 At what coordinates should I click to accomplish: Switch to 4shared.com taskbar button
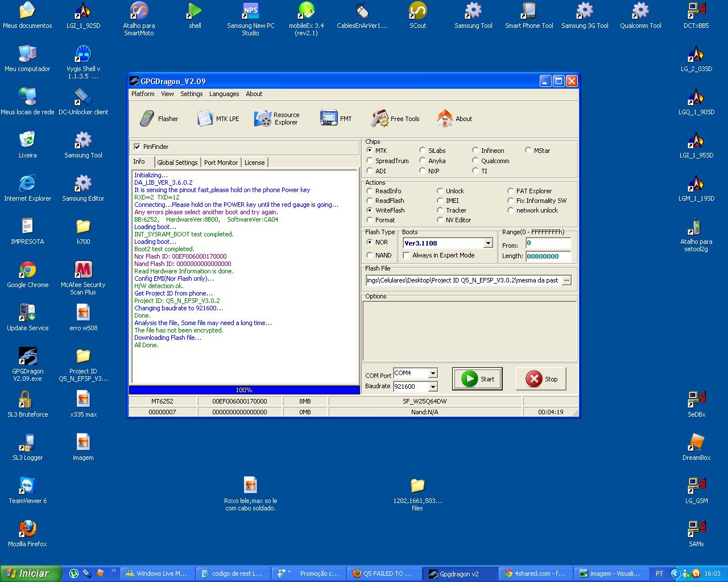pos(535,573)
